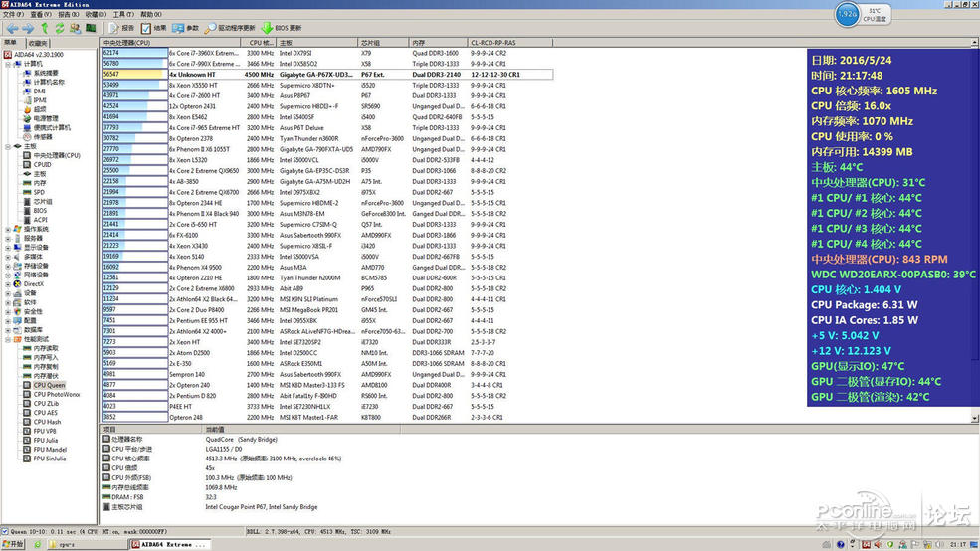Expand the 显示设备 tree node
The height and width of the screenshot is (551, 980).
[x=8, y=248]
